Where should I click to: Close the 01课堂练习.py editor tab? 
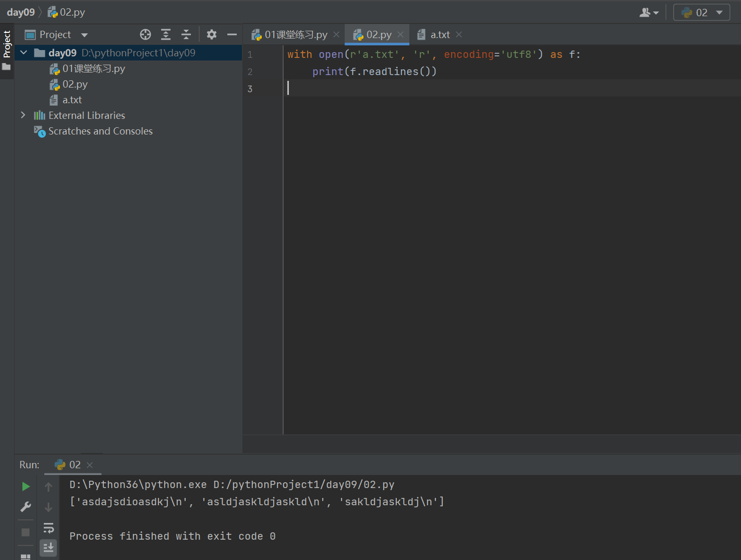tap(336, 34)
